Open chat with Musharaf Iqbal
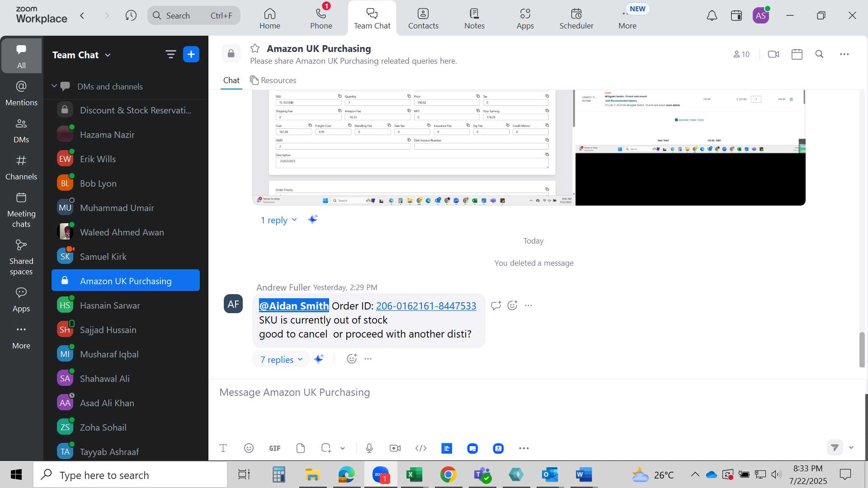 (126, 354)
